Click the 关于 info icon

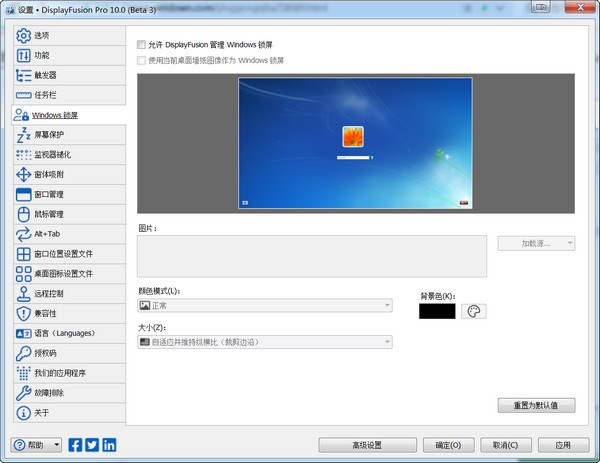click(23, 413)
